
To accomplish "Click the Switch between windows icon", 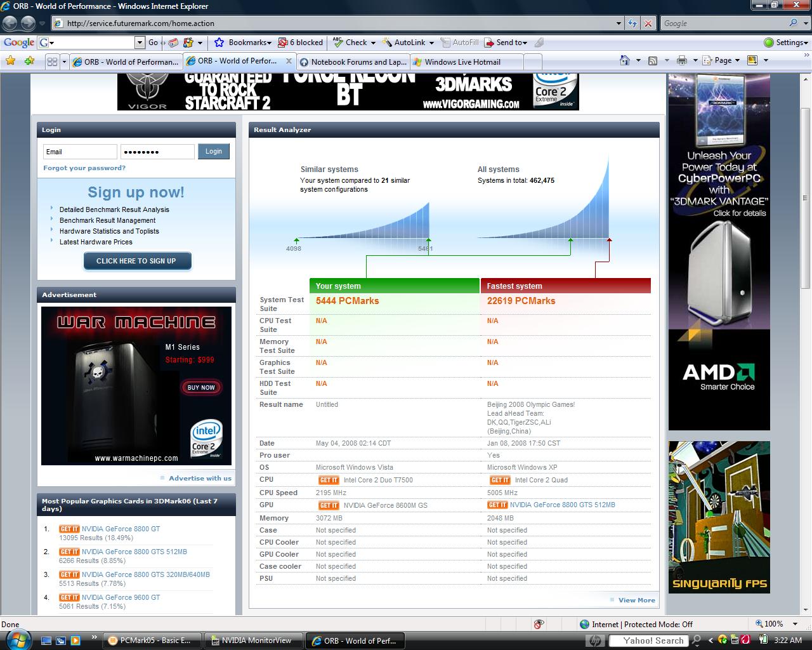I will click(x=60, y=640).
